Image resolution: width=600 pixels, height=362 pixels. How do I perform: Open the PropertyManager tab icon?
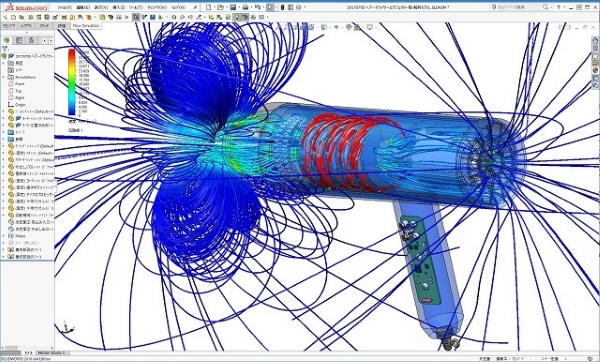point(19,40)
